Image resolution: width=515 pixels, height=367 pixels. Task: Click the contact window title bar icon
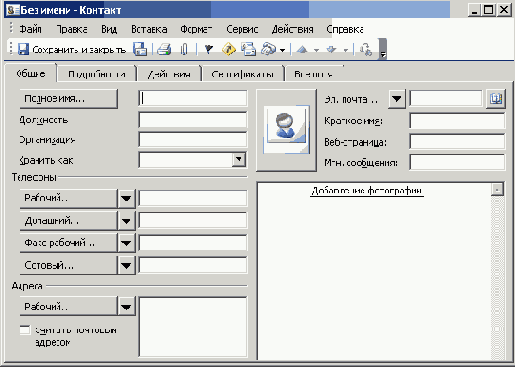coord(13,10)
